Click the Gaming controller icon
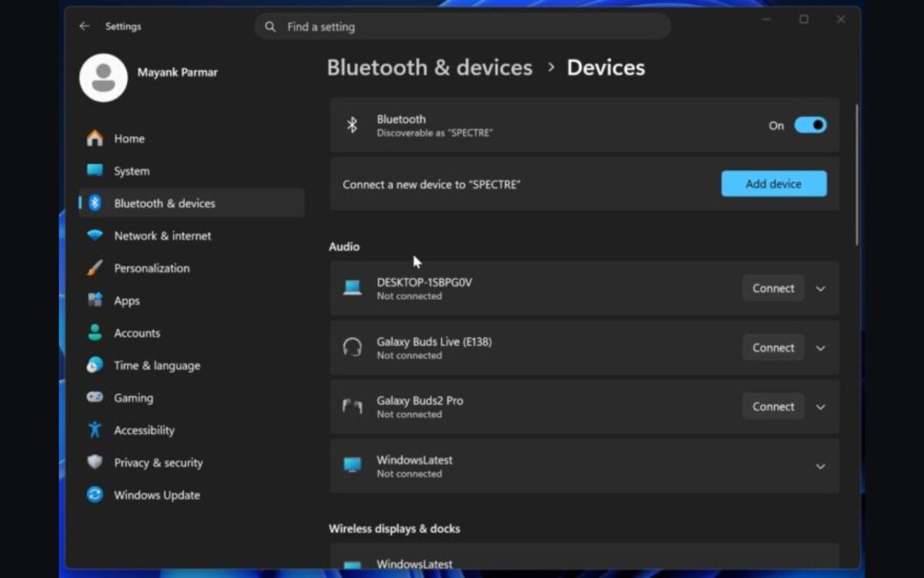 [x=95, y=398]
